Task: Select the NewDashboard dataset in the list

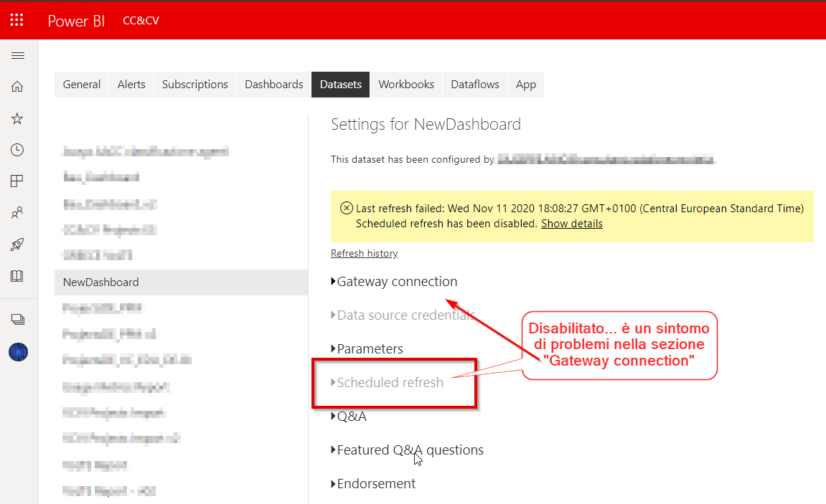Action: [x=100, y=282]
